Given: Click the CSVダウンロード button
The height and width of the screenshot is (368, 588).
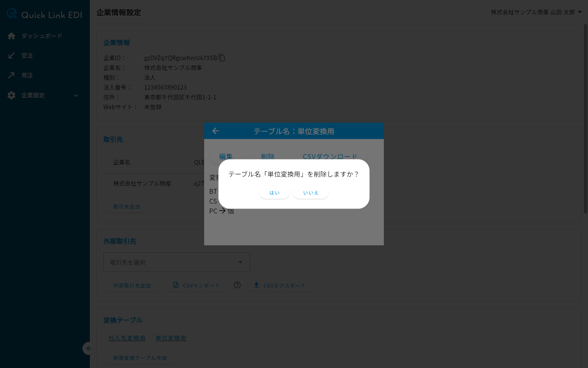Looking at the screenshot, I should 330,156.
